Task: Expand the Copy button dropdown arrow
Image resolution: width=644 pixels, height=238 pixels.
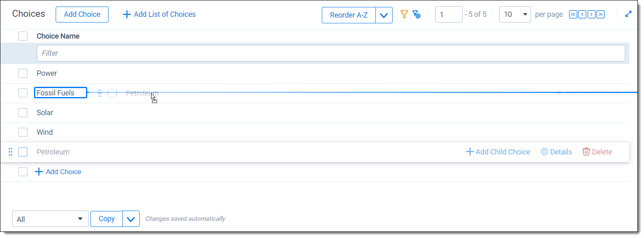Action: (x=131, y=219)
